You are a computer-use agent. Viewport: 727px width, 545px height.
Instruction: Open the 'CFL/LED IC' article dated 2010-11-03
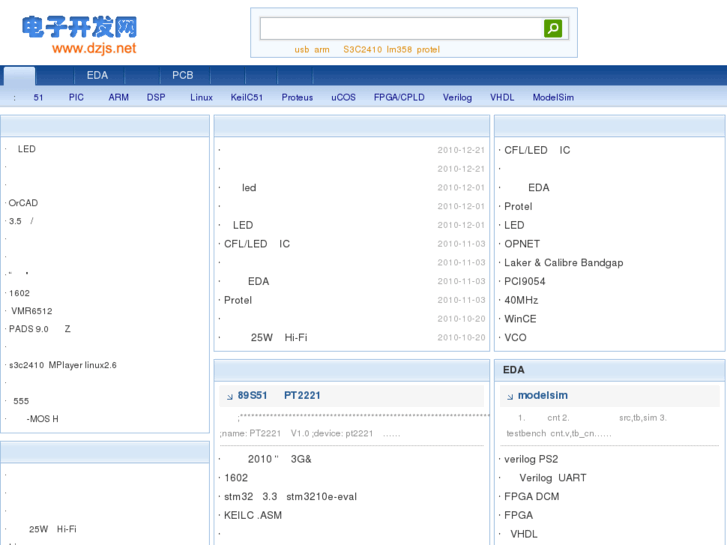tap(257, 244)
